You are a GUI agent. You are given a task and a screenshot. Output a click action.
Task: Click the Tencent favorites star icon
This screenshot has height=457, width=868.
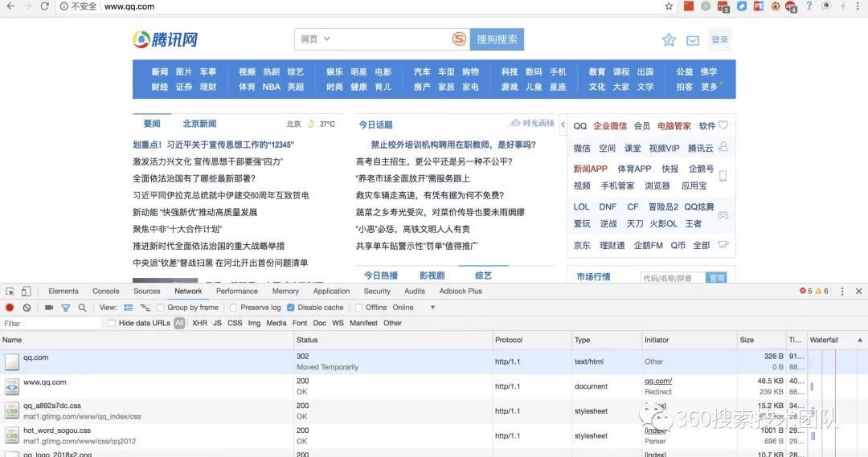click(669, 40)
